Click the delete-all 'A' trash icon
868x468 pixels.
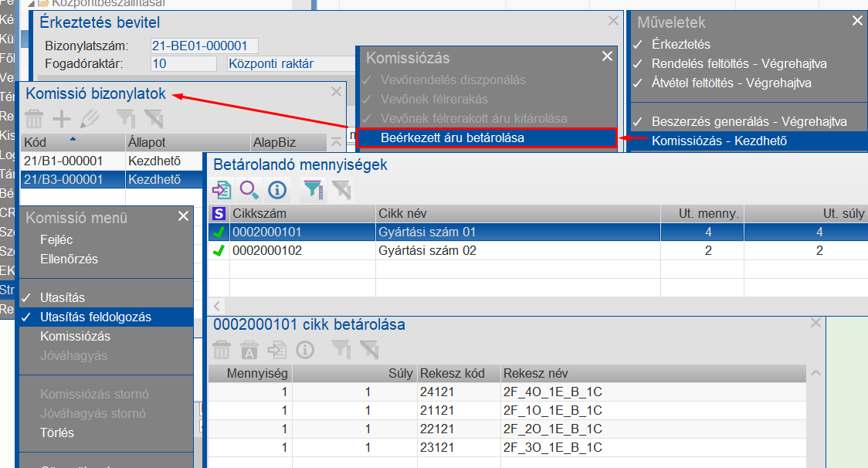(249, 350)
